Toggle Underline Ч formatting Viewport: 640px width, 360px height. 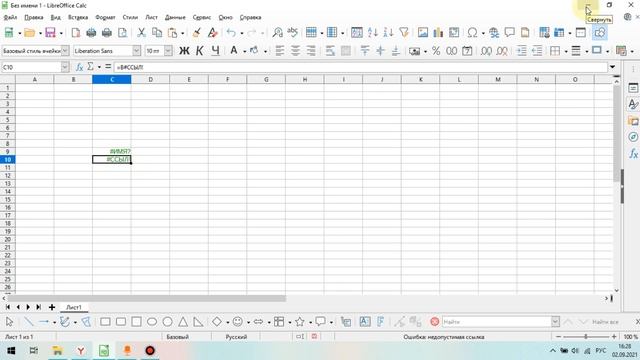(x=216, y=51)
